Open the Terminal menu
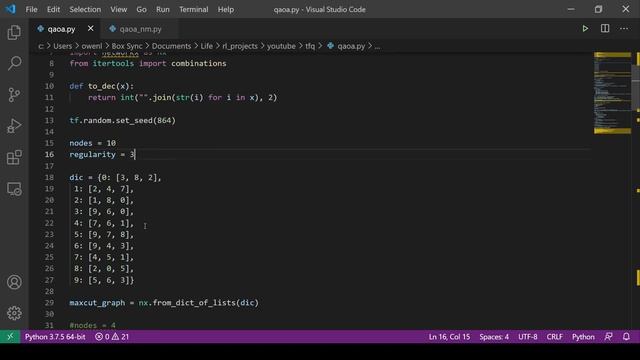 coord(193,9)
